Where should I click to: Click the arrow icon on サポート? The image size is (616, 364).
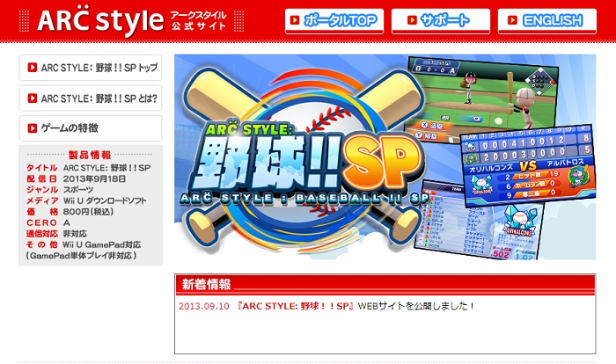[x=412, y=20]
